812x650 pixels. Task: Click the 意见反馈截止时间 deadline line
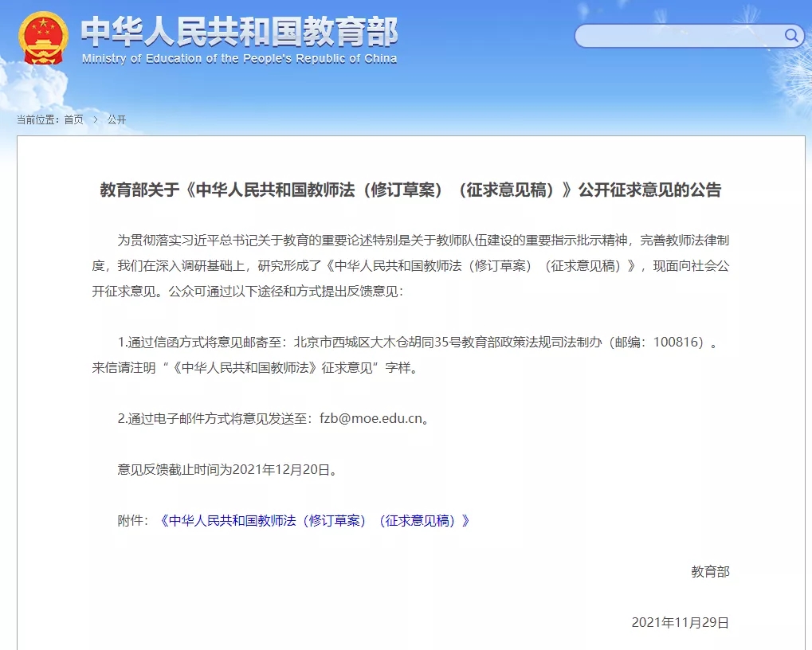pyautogui.click(x=227, y=470)
